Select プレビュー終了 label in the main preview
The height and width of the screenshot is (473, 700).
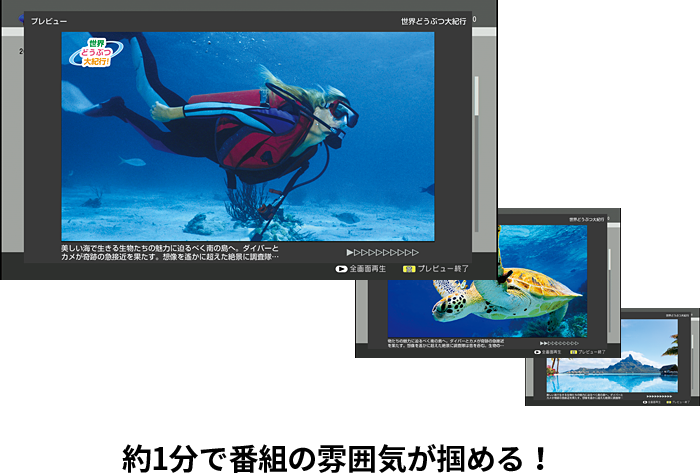point(443,269)
